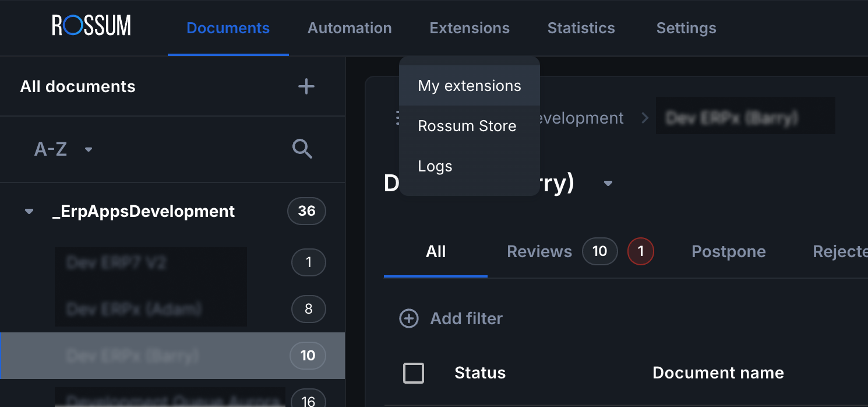The image size is (868, 407).
Task: Tick the select-all checkbox beside Status
Action: point(414,373)
